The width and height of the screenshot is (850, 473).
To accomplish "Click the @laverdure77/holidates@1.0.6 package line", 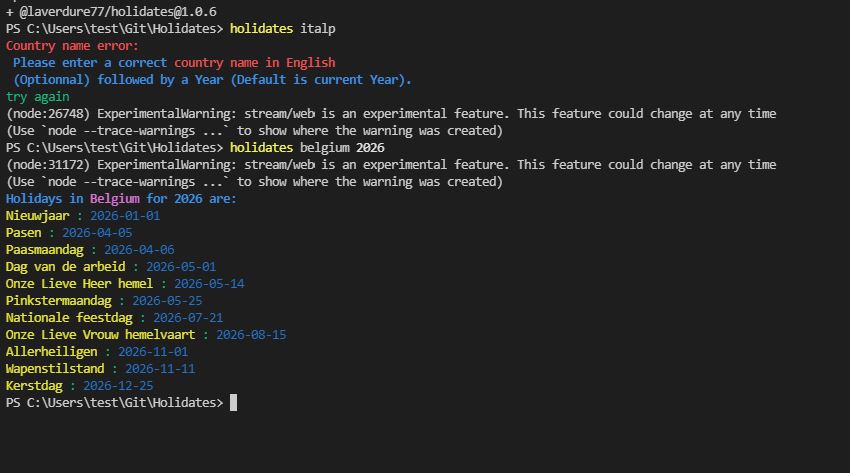I will 117,12.
